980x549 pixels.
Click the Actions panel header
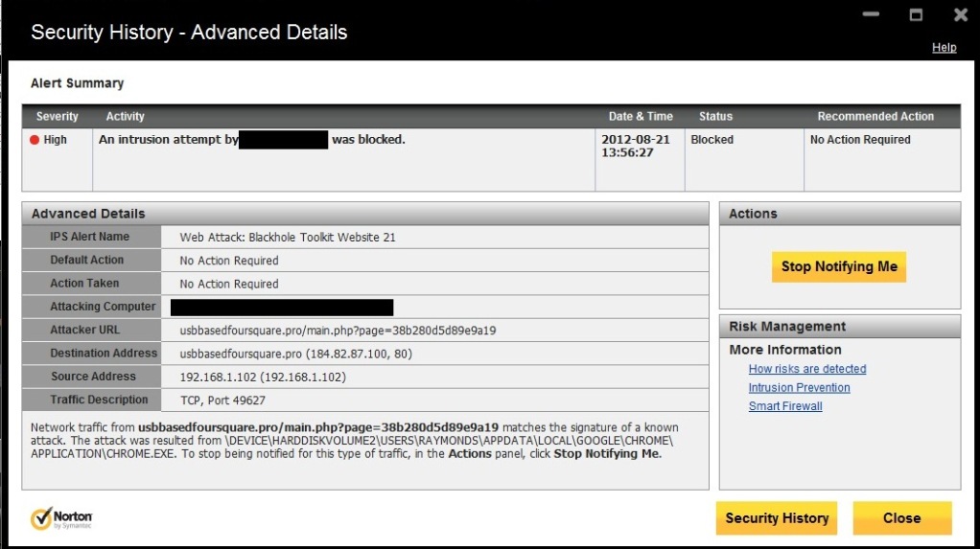tap(840, 214)
